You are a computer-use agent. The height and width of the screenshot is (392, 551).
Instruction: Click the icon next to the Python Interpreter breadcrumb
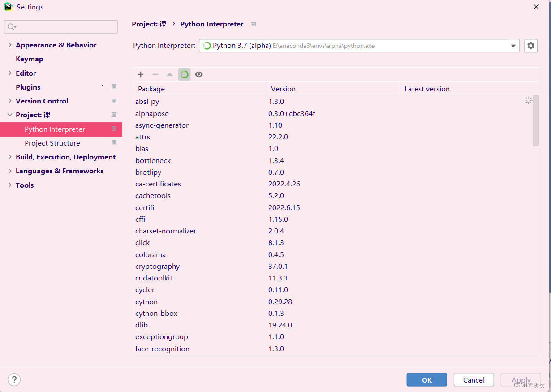point(253,24)
